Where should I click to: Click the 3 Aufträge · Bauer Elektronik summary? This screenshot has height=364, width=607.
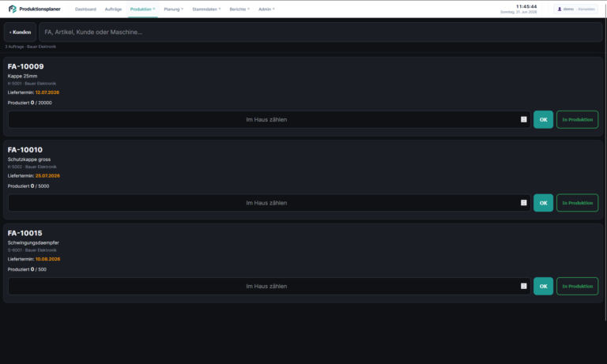(x=31, y=47)
